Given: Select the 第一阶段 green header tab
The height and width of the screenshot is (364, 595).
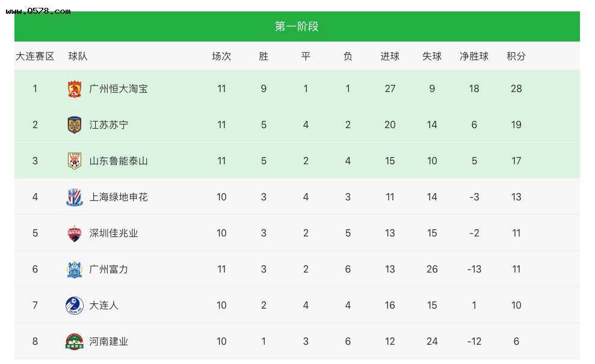Looking at the screenshot, I should (297, 26).
